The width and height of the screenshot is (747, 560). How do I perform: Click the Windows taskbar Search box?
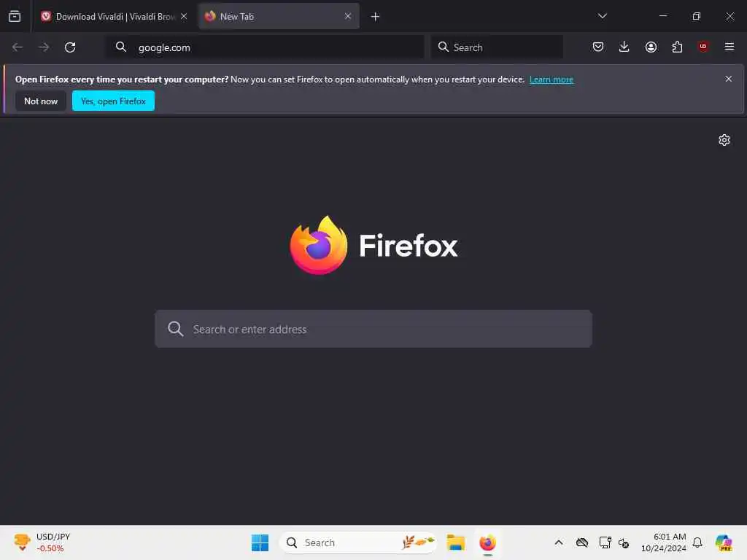pos(358,542)
